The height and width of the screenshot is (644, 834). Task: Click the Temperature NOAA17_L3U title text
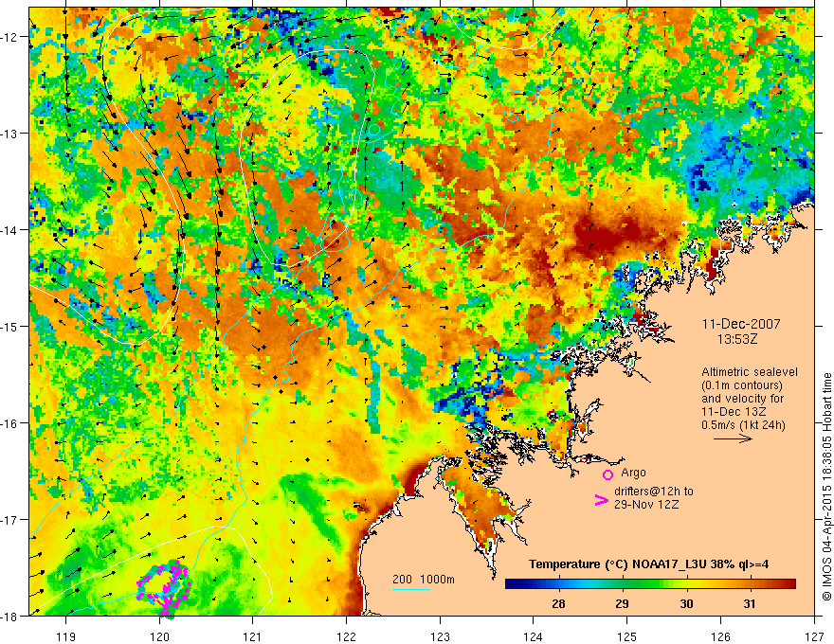[x=648, y=564]
